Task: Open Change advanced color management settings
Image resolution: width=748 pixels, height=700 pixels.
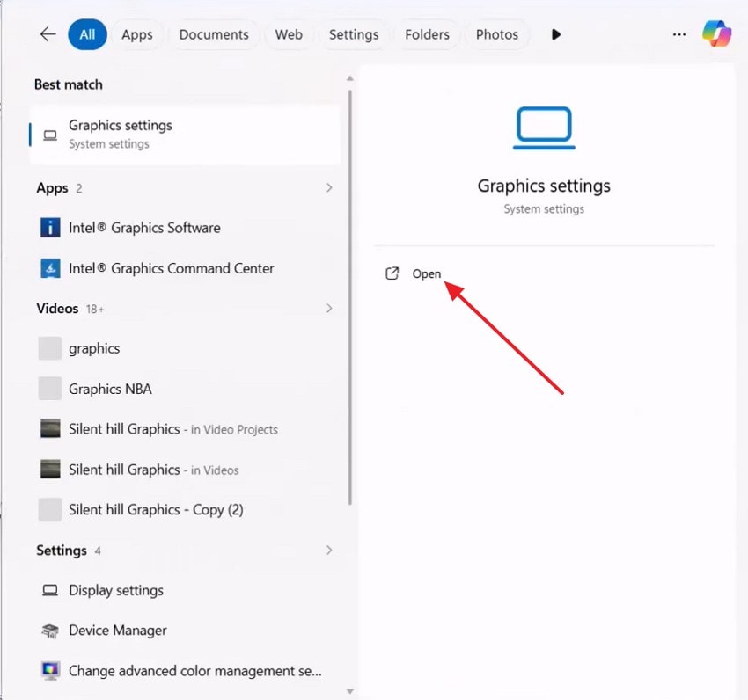Action: (185, 670)
